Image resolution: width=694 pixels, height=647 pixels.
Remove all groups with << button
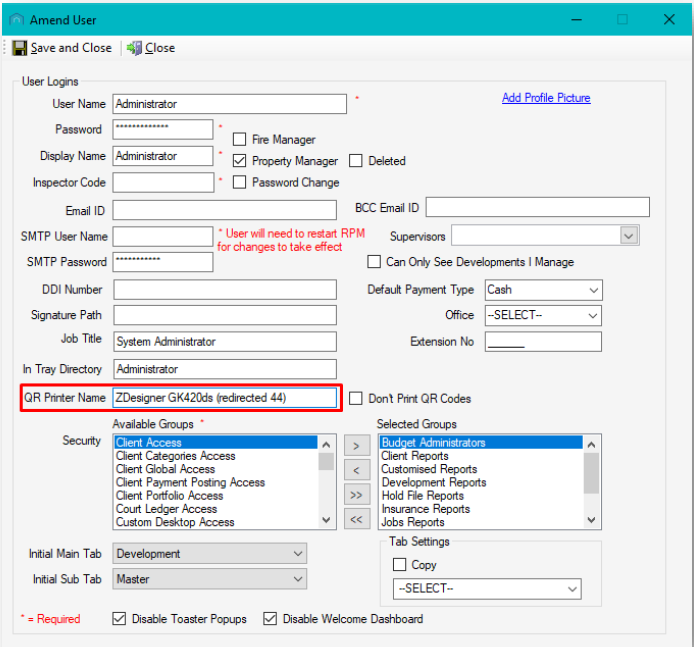click(357, 519)
